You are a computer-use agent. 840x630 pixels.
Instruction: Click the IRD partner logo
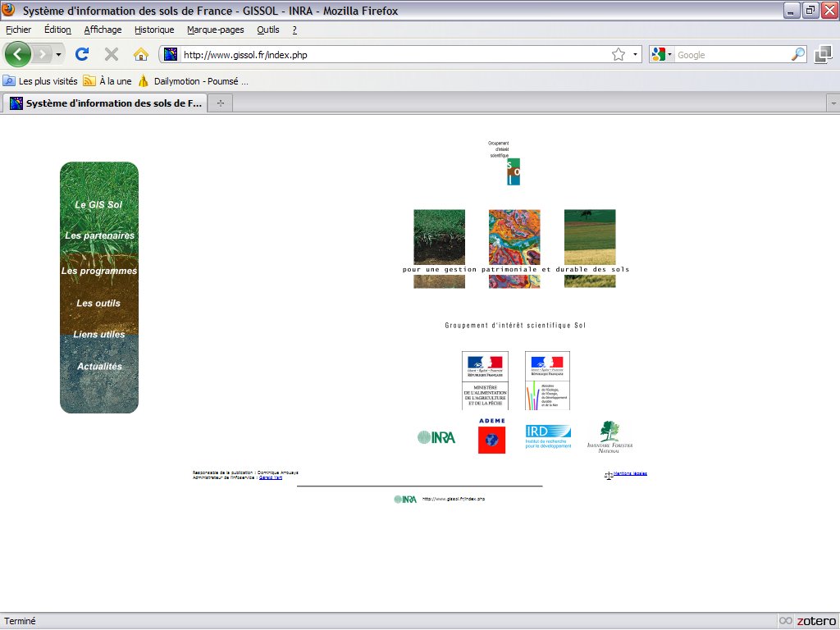click(x=548, y=436)
